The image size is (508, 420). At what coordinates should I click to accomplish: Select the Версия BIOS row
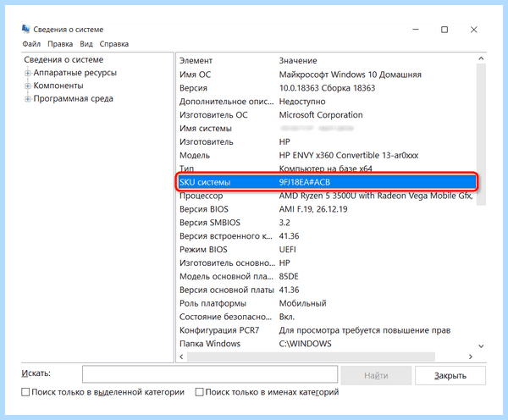click(x=327, y=209)
